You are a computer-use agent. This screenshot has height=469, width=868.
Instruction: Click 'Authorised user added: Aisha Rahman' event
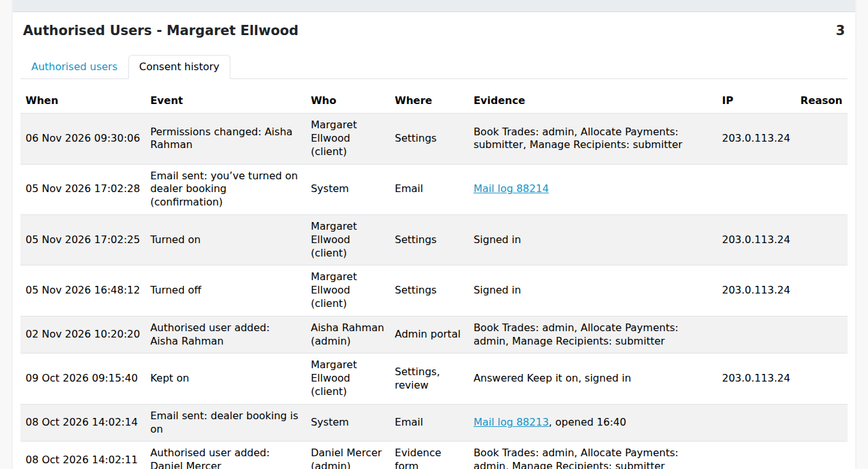click(210, 334)
